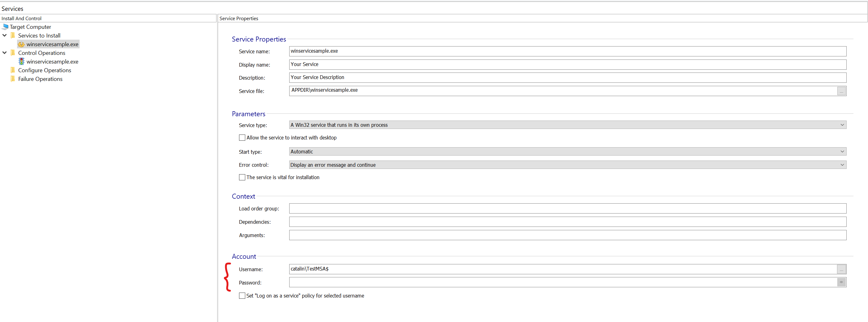Click the traffic light control operation icon
The width and height of the screenshot is (868, 322).
coord(21,61)
